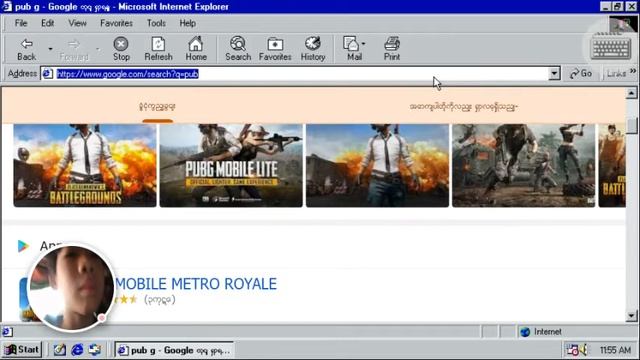Viewport: 640px width, 360px height.
Task: Open the Mail toolbar button
Action: (x=354, y=49)
